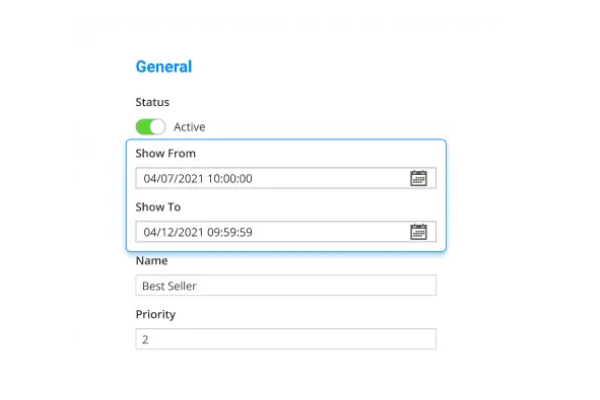Screen dimensions: 600x400
Task: Disable the Active status toggle
Action: coord(150,127)
